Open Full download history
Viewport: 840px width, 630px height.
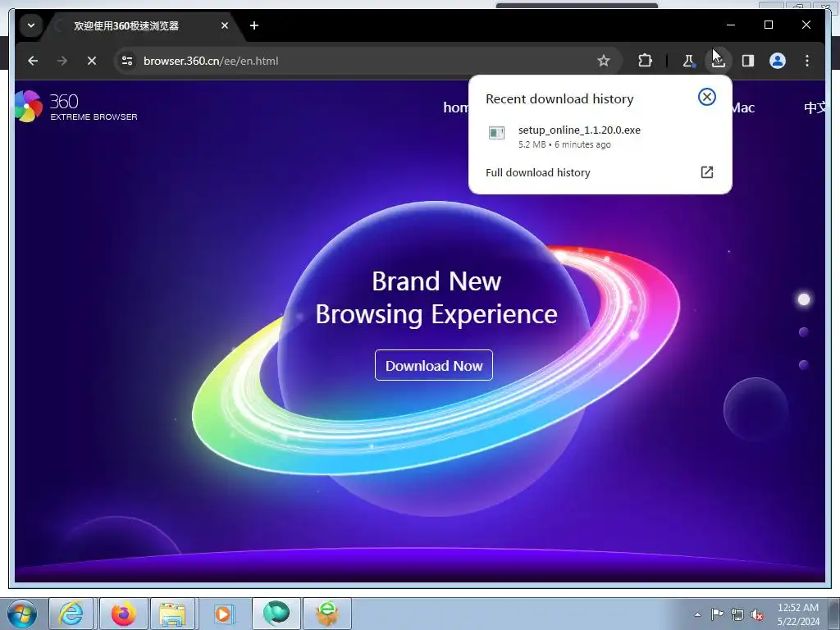(x=538, y=172)
